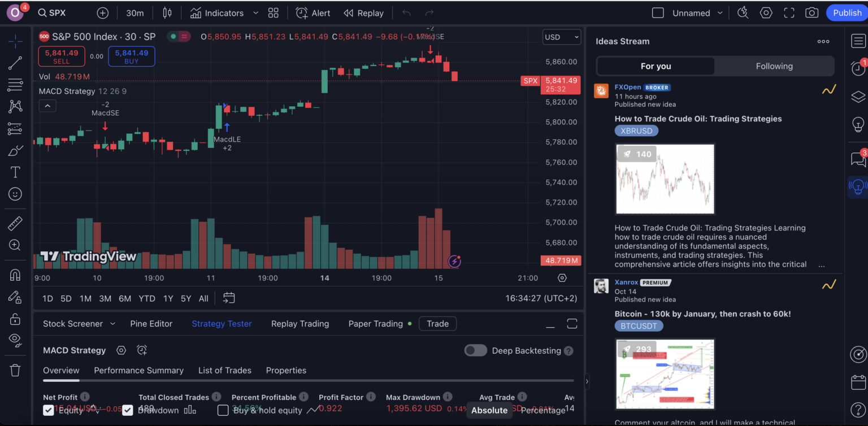The height and width of the screenshot is (426, 868).
Task: Switch to the Pine Editor tab
Action: [151, 324]
